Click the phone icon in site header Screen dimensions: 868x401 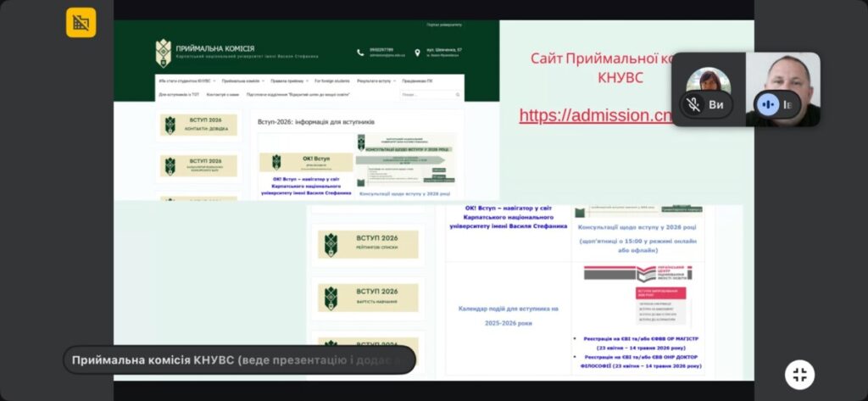pos(360,53)
